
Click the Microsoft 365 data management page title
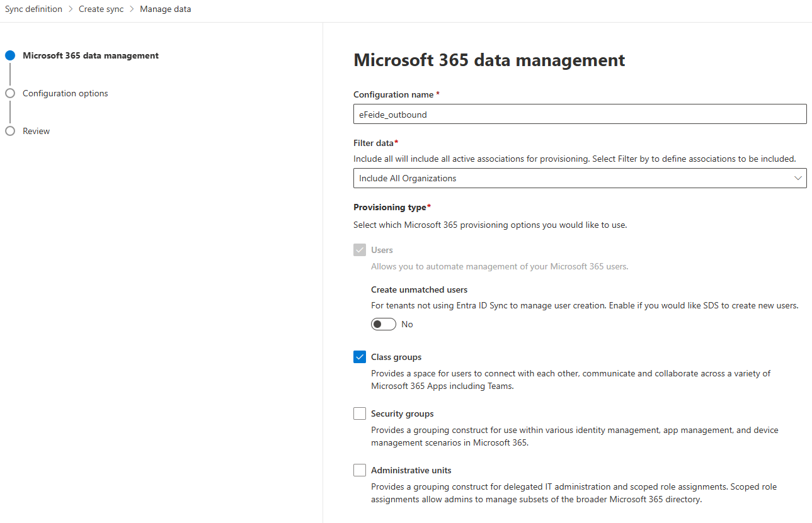(x=489, y=60)
